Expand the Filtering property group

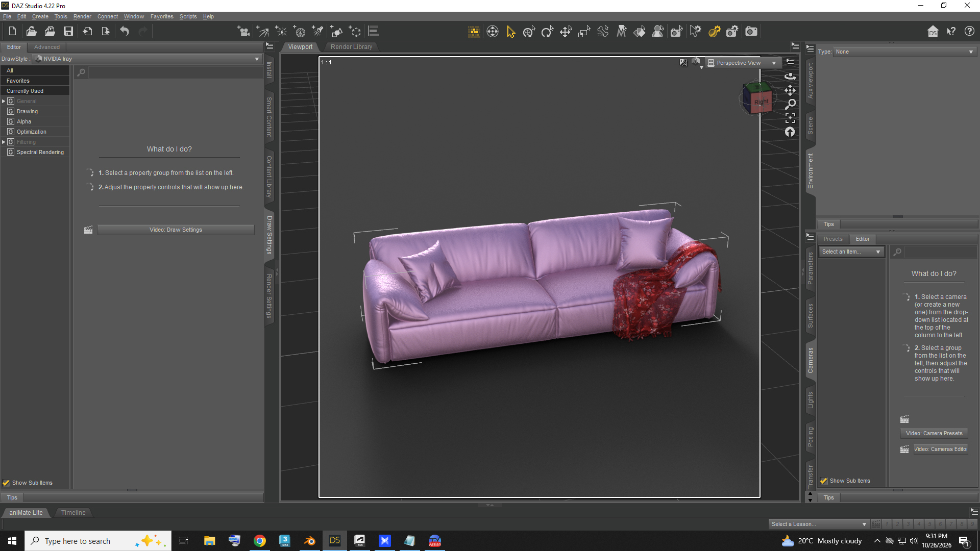pos(4,142)
